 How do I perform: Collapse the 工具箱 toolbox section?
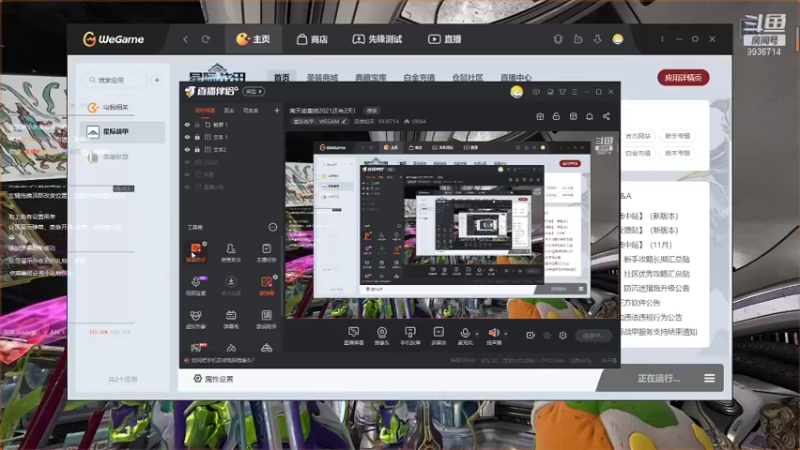tap(273, 227)
